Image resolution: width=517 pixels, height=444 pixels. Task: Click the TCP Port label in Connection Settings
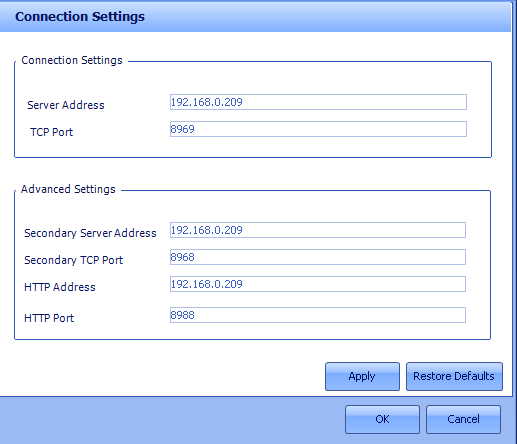(x=51, y=132)
